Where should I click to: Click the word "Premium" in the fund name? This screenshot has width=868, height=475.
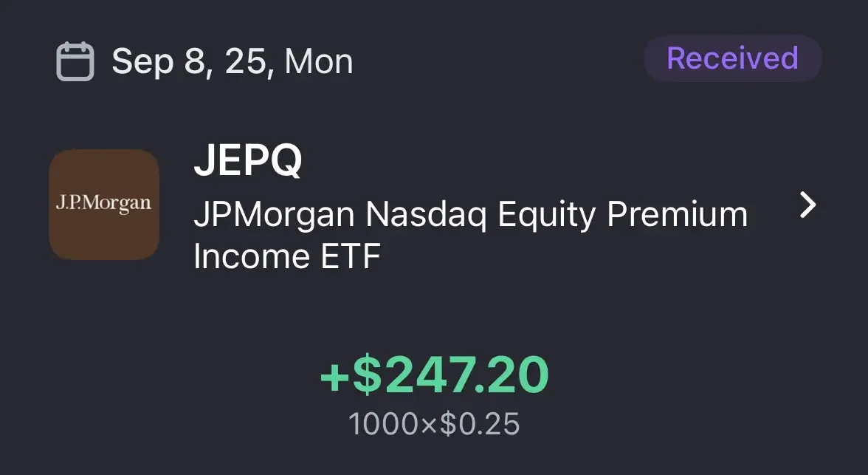tap(677, 216)
